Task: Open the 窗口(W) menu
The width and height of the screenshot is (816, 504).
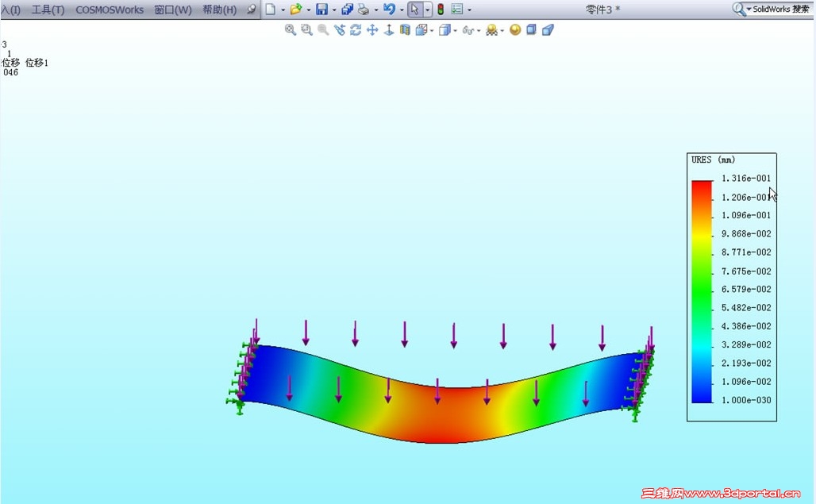Action: [x=173, y=10]
